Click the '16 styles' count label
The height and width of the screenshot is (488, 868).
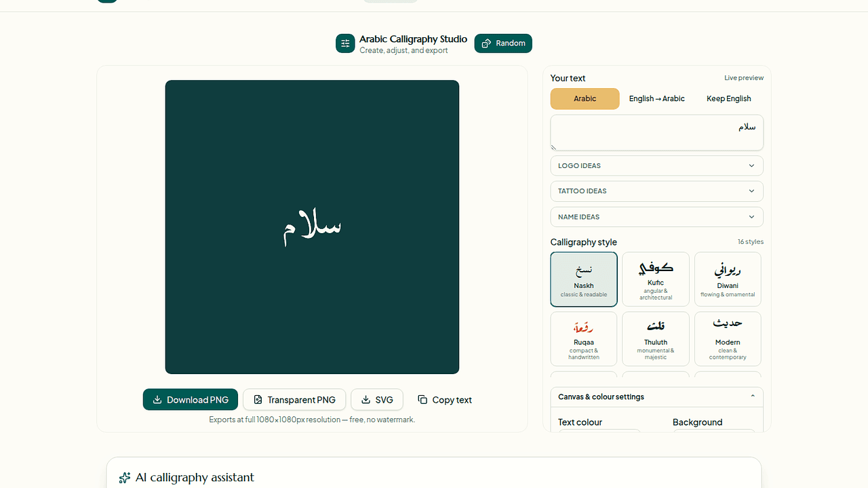(751, 242)
